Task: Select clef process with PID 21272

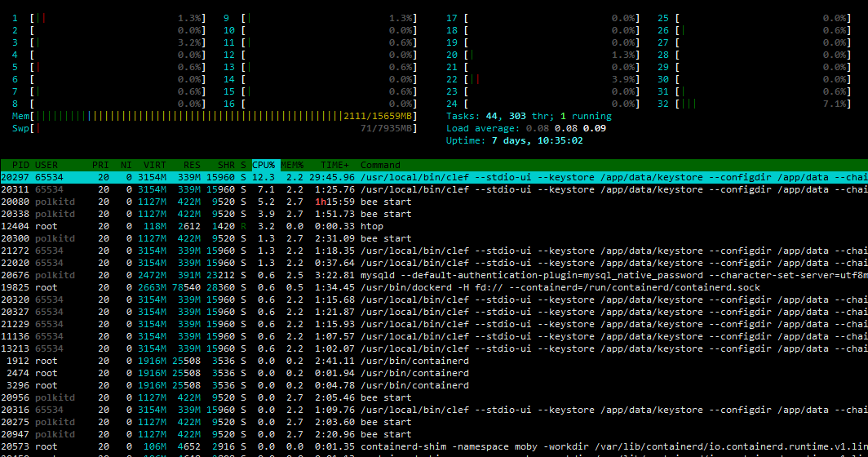Action: click(434, 251)
